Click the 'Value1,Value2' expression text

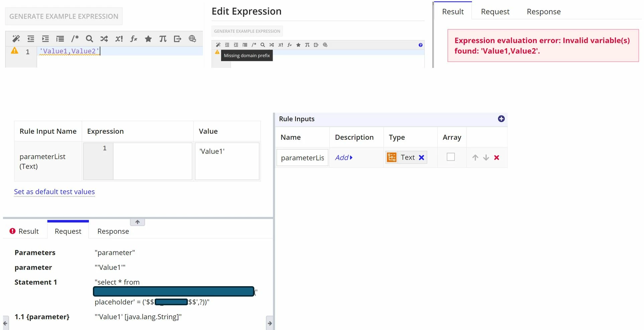[x=70, y=51]
